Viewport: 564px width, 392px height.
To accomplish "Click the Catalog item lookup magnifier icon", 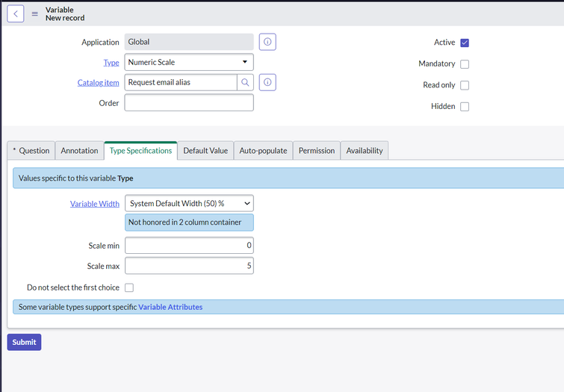I will pyautogui.click(x=245, y=82).
